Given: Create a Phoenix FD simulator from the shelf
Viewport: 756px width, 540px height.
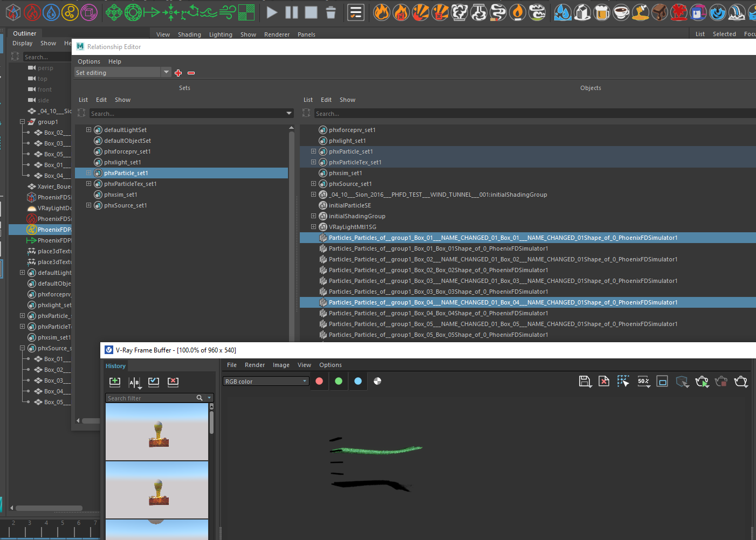Looking at the screenshot, I should pyautogui.click(x=13, y=12).
